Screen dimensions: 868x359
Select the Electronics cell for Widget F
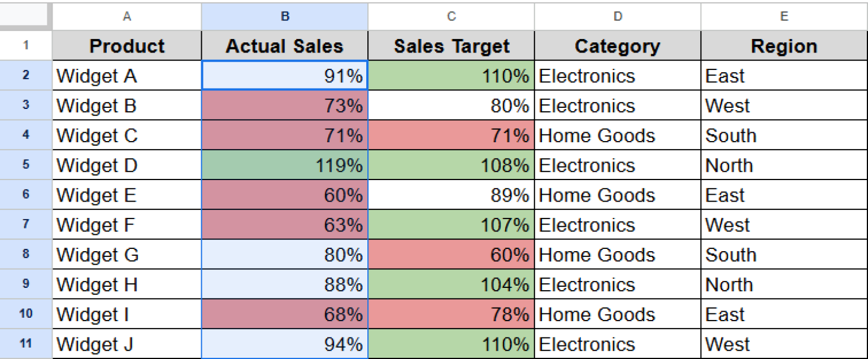click(x=617, y=225)
